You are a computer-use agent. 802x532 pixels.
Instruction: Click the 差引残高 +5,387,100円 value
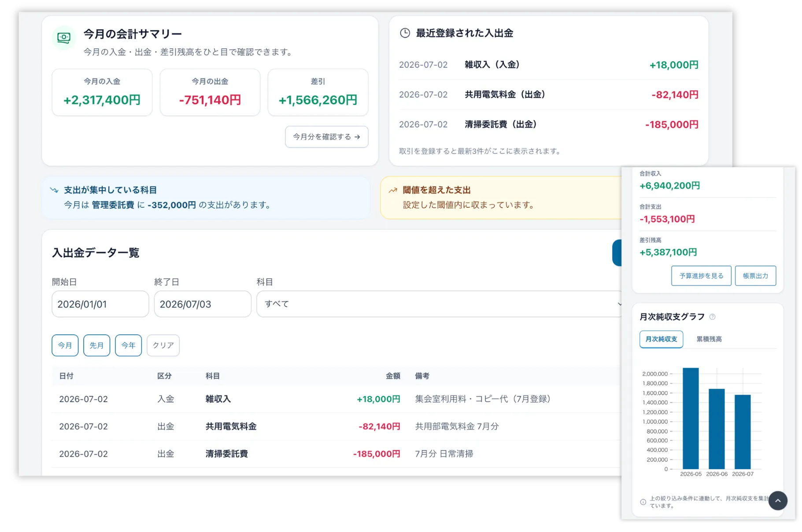[668, 253]
